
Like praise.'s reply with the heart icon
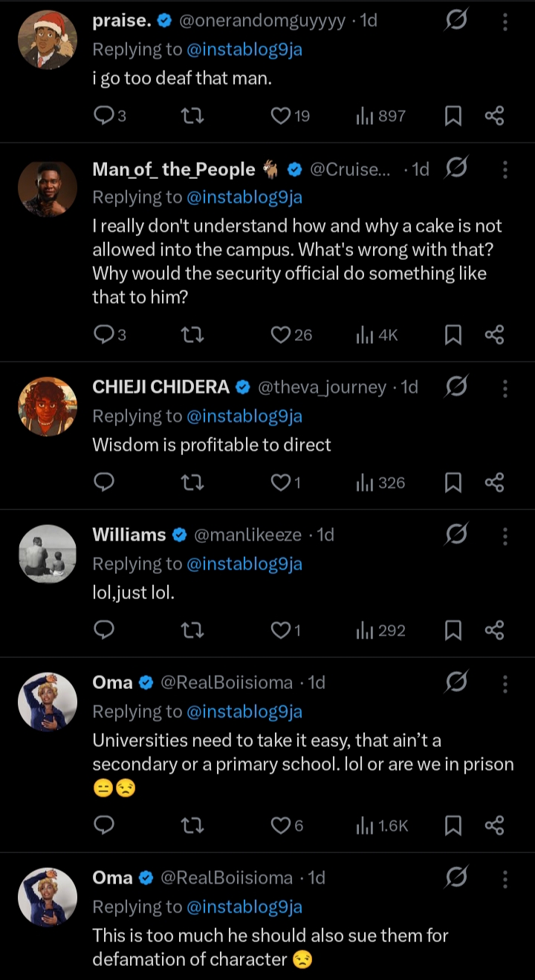tap(280, 116)
